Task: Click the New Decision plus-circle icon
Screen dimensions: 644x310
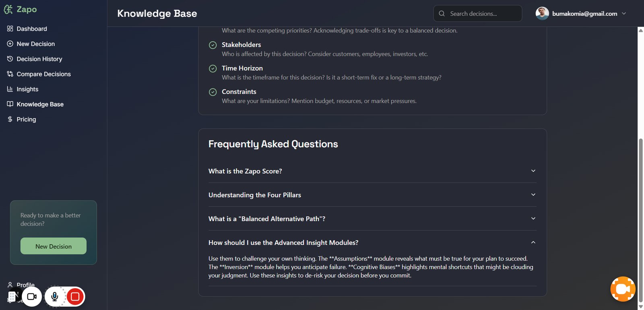Action: pyautogui.click(x=10, y=44)
